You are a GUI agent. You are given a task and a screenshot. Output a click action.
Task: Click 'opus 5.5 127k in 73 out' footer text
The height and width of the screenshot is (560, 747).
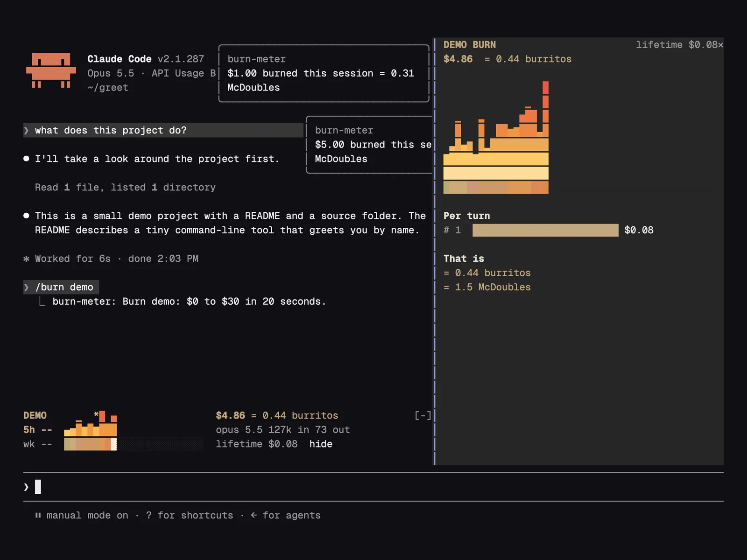(283, 429)
